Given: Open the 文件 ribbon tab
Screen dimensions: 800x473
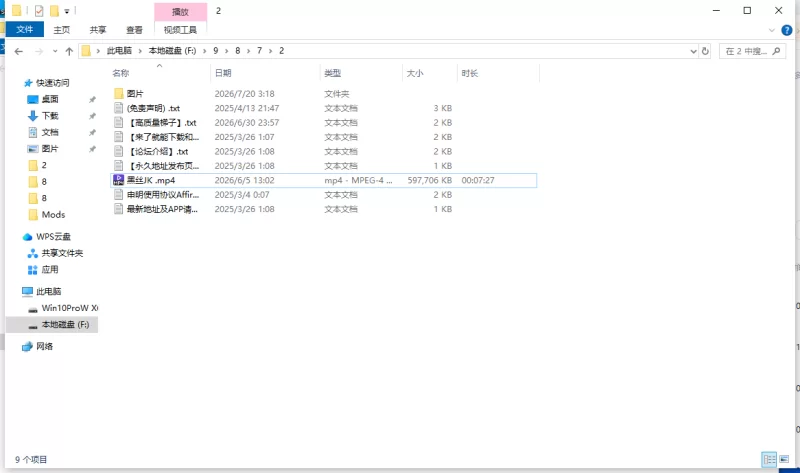Looking at the screenshot, I should tap(24, 30).
